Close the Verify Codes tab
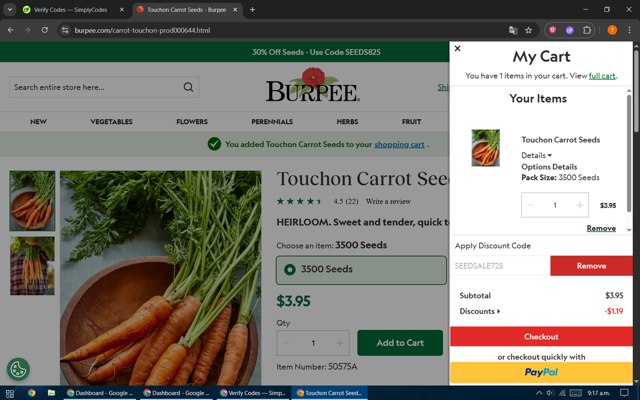Screen dimensions: 640x400 tap(122, 9)
